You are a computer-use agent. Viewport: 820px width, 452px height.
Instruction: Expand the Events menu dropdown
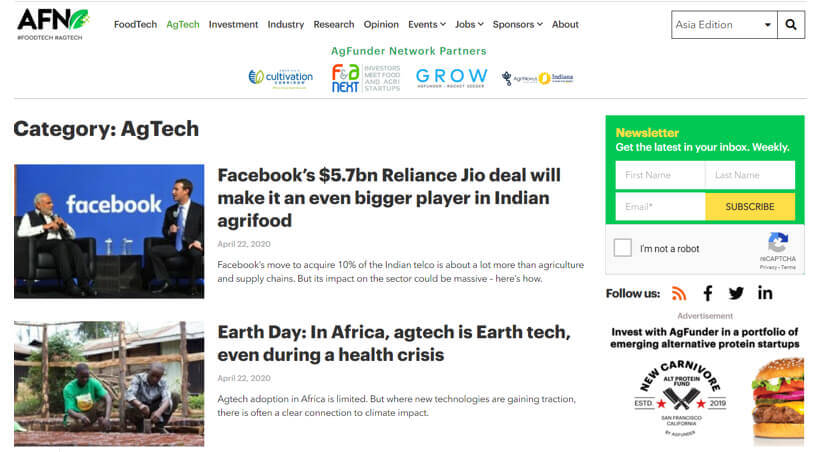pyautogui.click(x=427, y=25)
